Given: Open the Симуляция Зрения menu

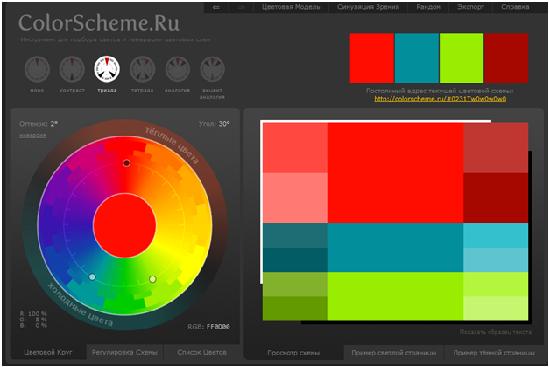Looking at the screenshot, I should [x=368, y=7].
